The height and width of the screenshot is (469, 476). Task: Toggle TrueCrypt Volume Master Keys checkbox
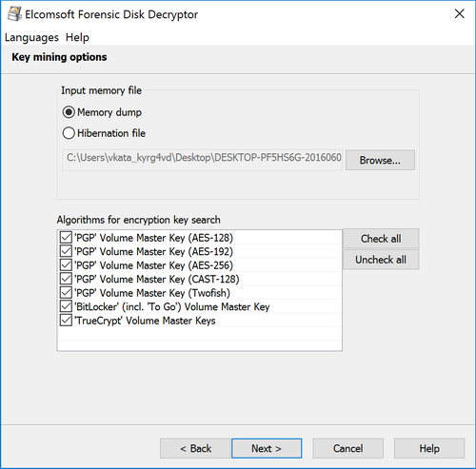tap(66, 321)
